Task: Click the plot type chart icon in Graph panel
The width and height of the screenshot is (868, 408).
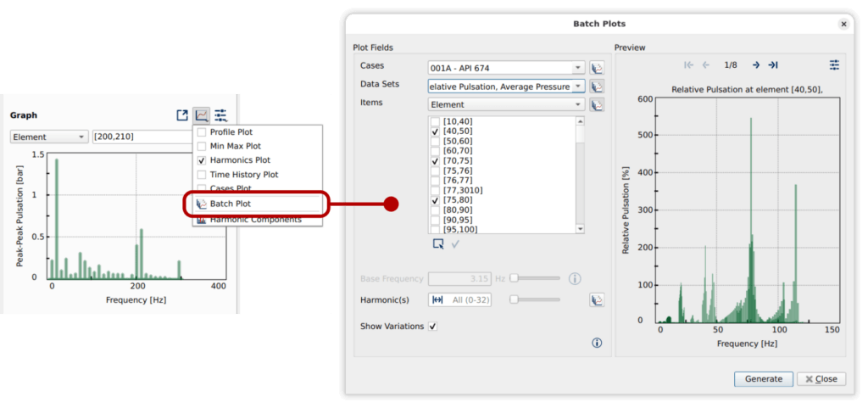Action: (x=202, y=115)
